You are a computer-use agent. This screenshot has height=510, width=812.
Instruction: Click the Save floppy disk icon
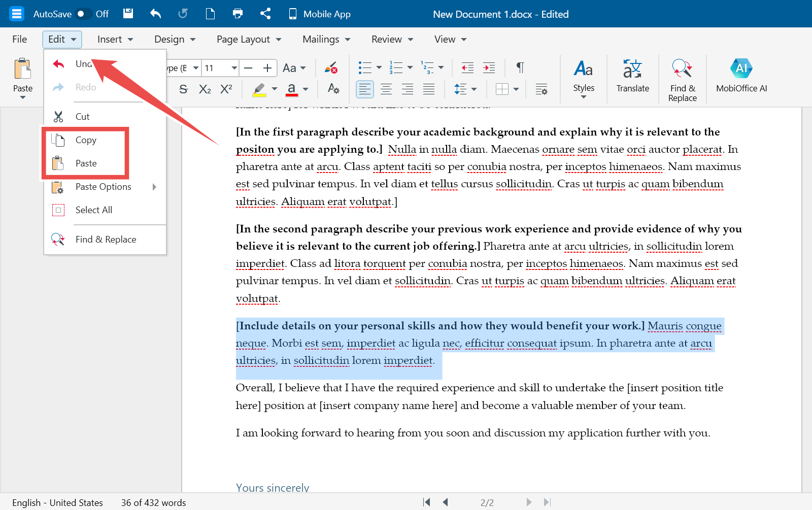tap(128, 14)
